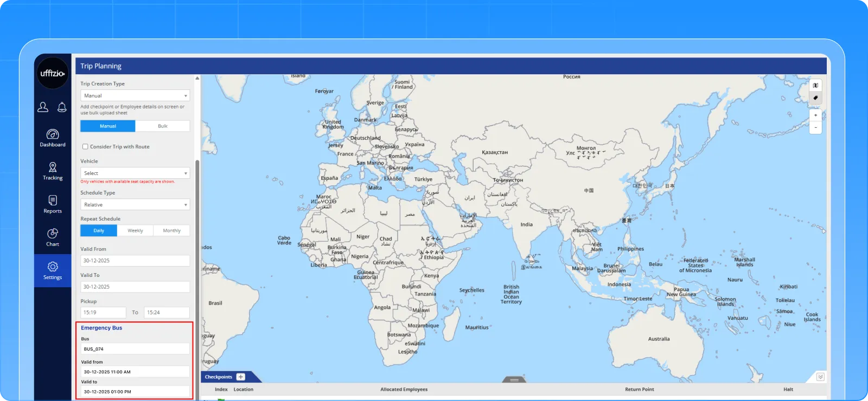Click Emergency Bus field BUS_074
This screenshot has width=868, height=401.
coord(135,349)
